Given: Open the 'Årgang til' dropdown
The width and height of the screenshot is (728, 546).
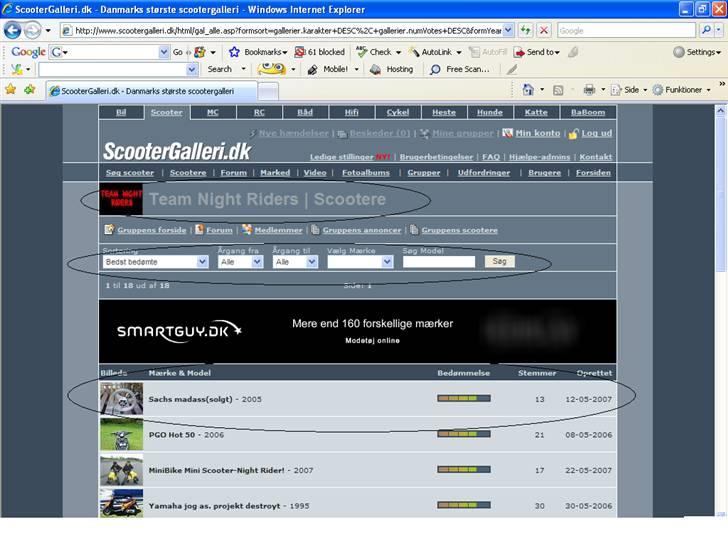Looking at the screenshot, I should click(296, 262).
